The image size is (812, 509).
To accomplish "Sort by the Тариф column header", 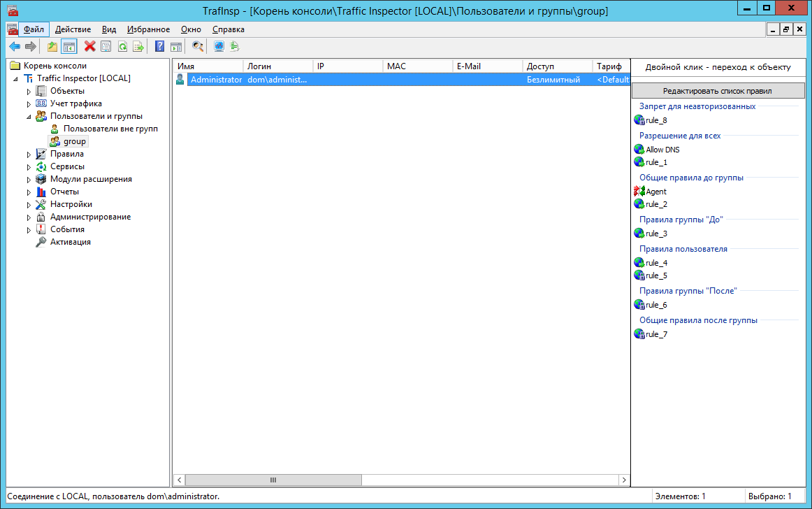I will [611, 66].
